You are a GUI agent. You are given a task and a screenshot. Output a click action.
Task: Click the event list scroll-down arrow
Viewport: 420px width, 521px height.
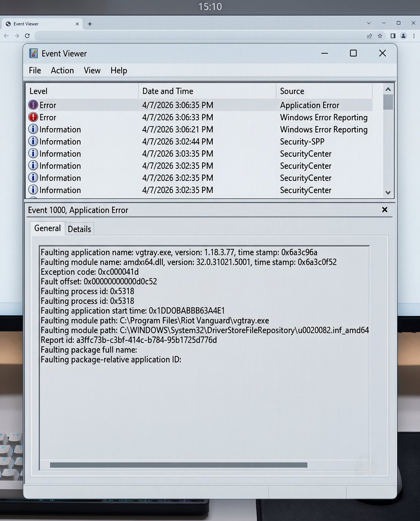tap(388, 192)
